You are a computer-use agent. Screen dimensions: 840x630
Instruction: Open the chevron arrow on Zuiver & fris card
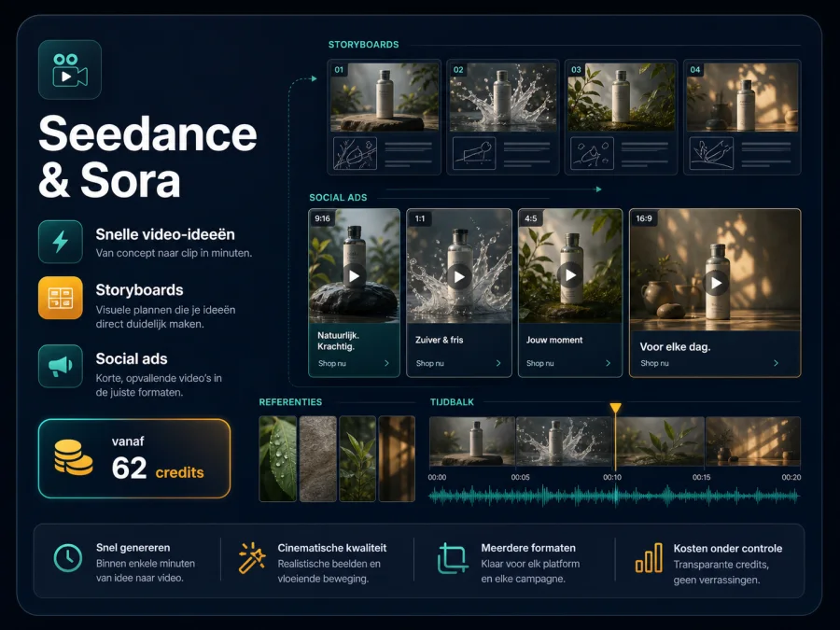[498, 363]
